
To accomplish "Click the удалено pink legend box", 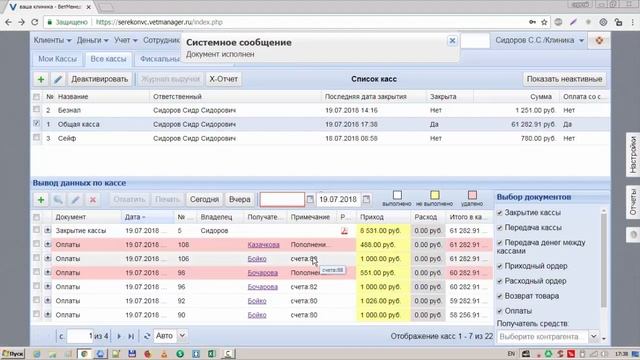I will 472,195.
